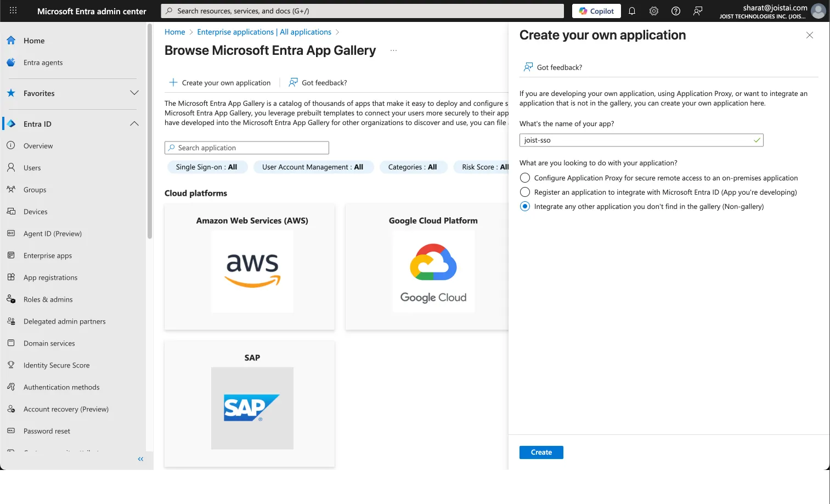Open the notifications bell
Screen dimensions: 830x504
[x=632, y=11]
